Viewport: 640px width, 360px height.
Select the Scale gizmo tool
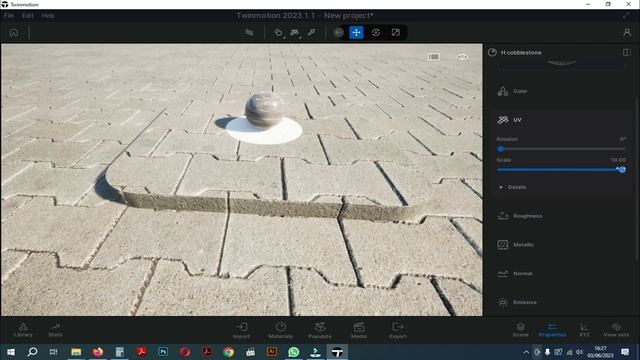point(396,33)
